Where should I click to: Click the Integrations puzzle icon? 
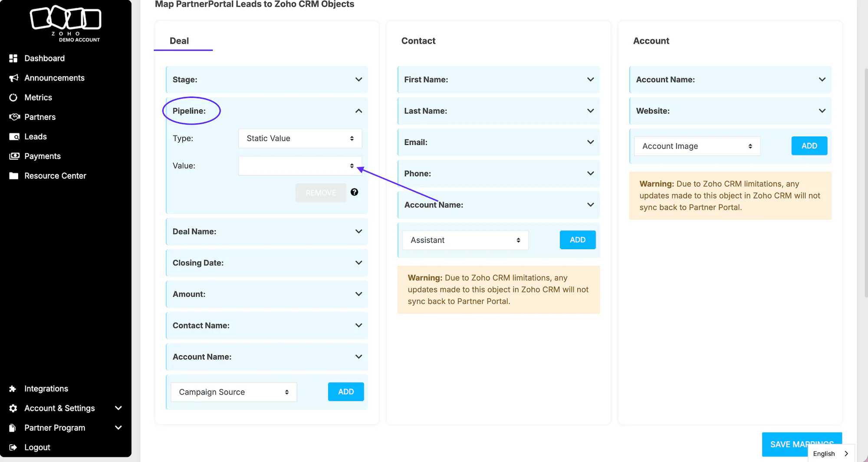[13, 389]
